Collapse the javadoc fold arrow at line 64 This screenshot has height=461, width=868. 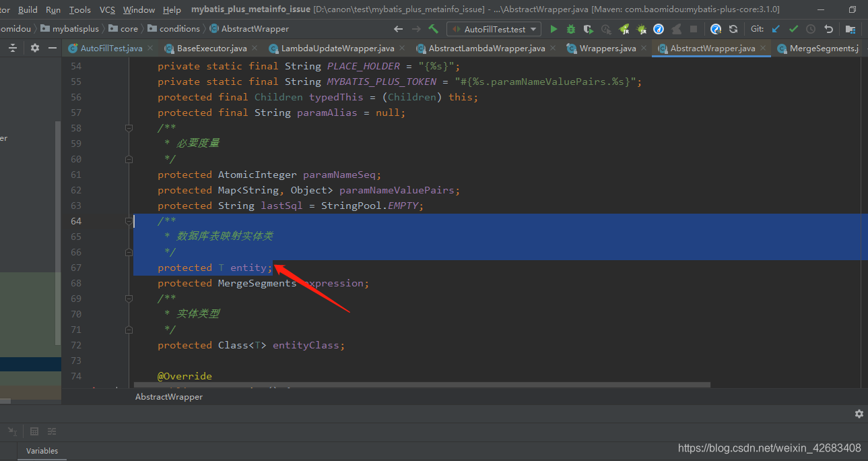click(x=129, y=221)
